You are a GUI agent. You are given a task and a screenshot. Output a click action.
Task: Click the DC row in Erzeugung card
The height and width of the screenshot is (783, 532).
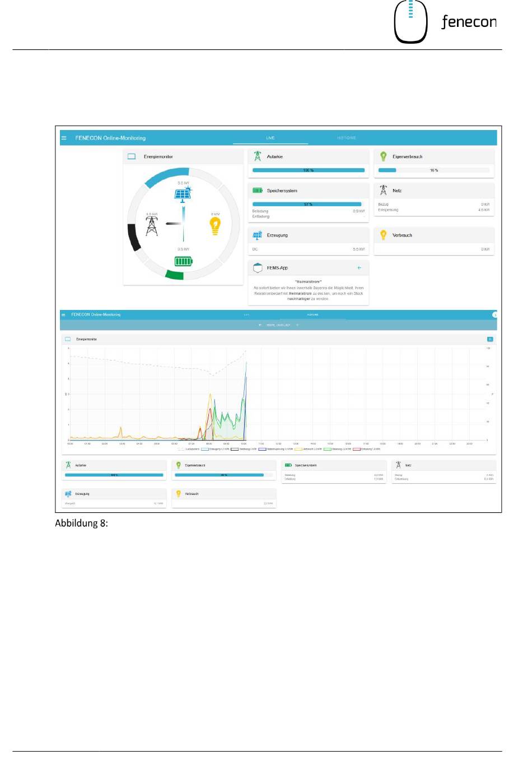(x=309, y=249)
